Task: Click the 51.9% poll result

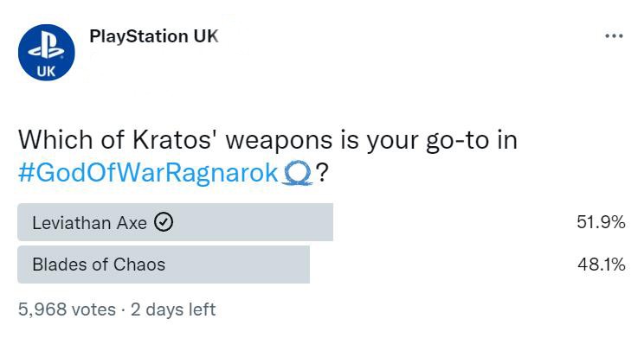Action: 601,222
